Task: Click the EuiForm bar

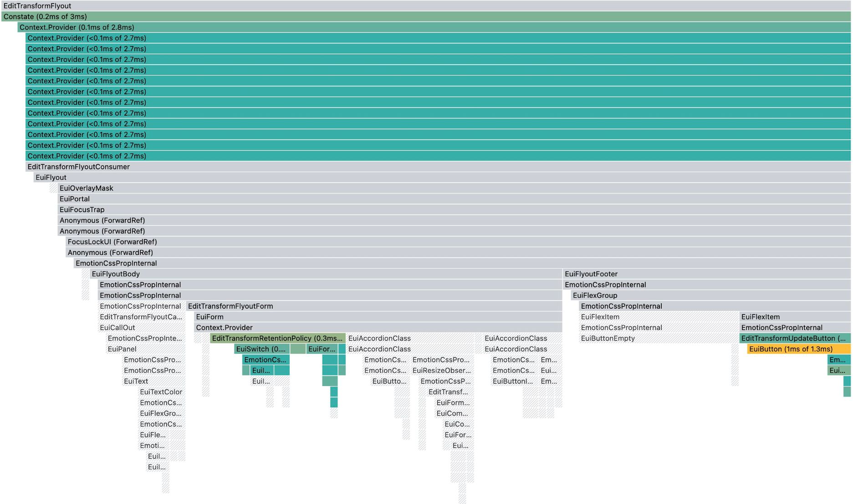Action: tap(378, 317)
